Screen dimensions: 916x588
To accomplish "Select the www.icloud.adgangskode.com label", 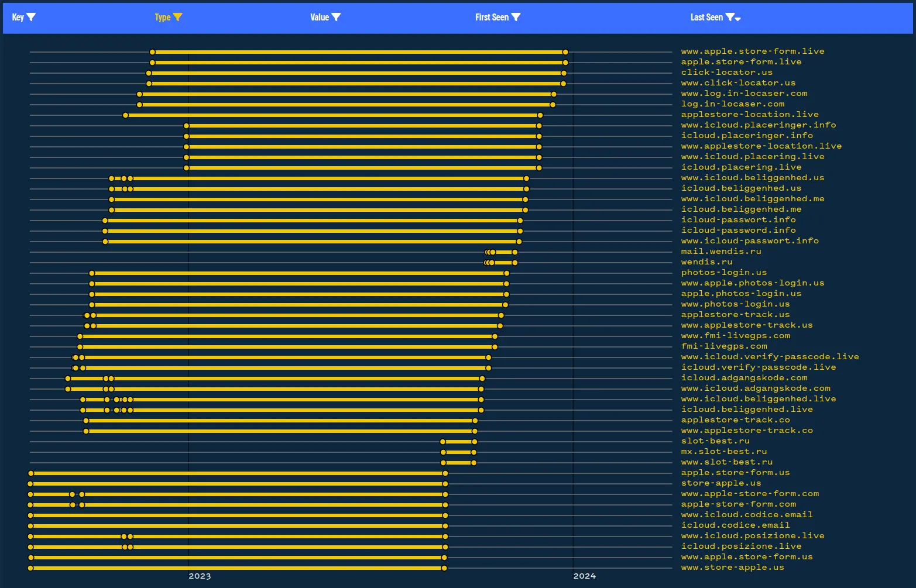I will click(756, 388).
